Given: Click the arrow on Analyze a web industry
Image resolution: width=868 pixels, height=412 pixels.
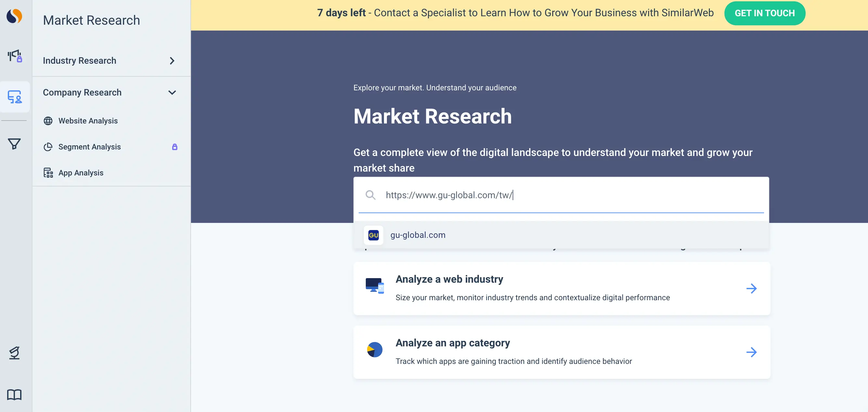Looking at the screenshot, I should pyautogui.click(x=751, y=289).
